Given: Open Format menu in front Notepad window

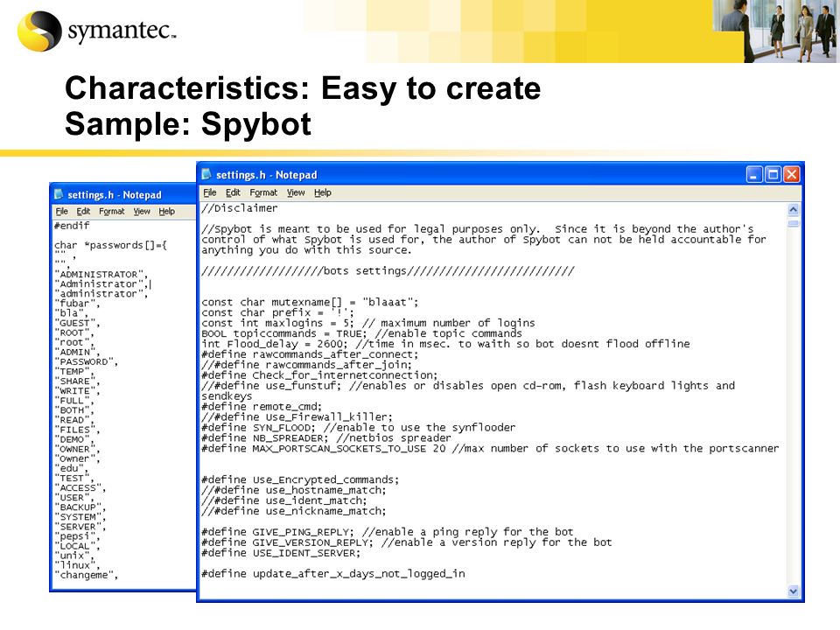Looking at the screenshot, I should coord(263,192).
